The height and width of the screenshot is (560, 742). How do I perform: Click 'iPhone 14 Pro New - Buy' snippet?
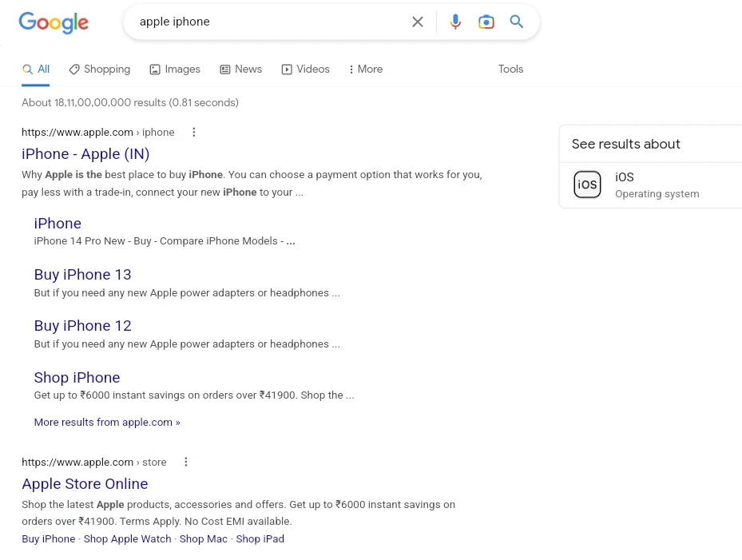click(165, 241)
